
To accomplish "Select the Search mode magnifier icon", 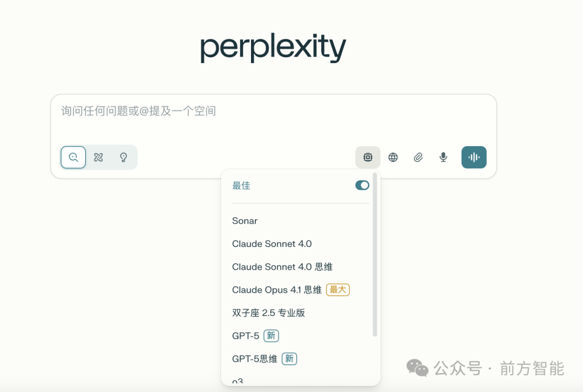I will pyautogui.click(x=73, y=157).
